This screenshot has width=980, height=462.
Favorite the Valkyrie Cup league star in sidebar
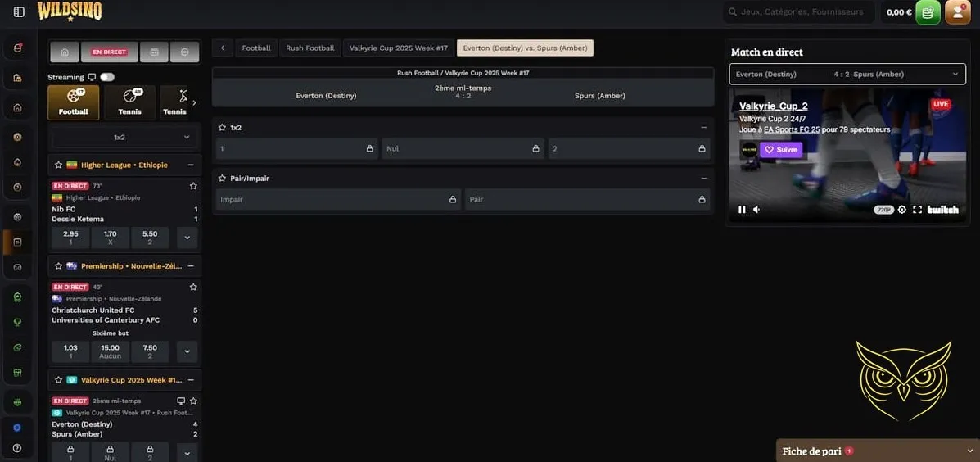59,379
